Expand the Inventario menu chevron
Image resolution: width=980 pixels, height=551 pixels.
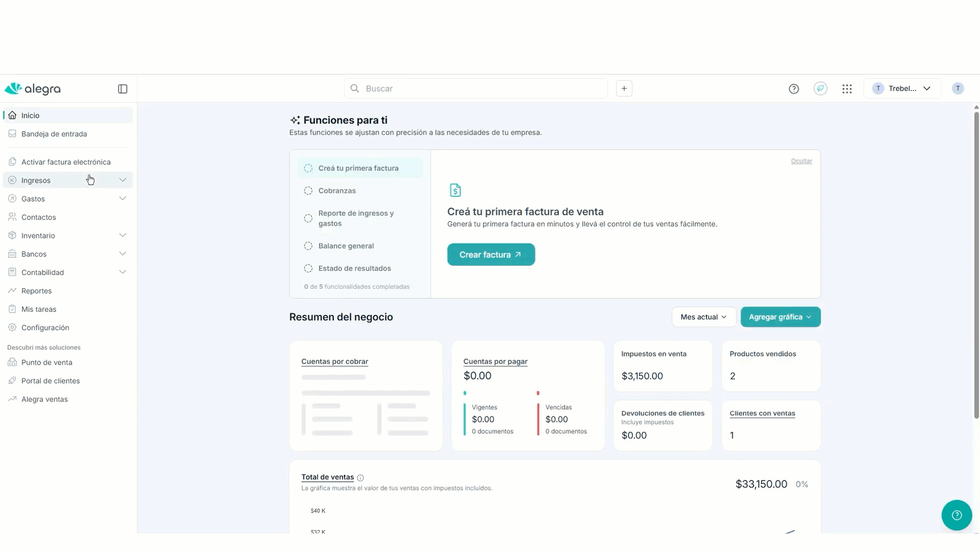coord(122,235)
